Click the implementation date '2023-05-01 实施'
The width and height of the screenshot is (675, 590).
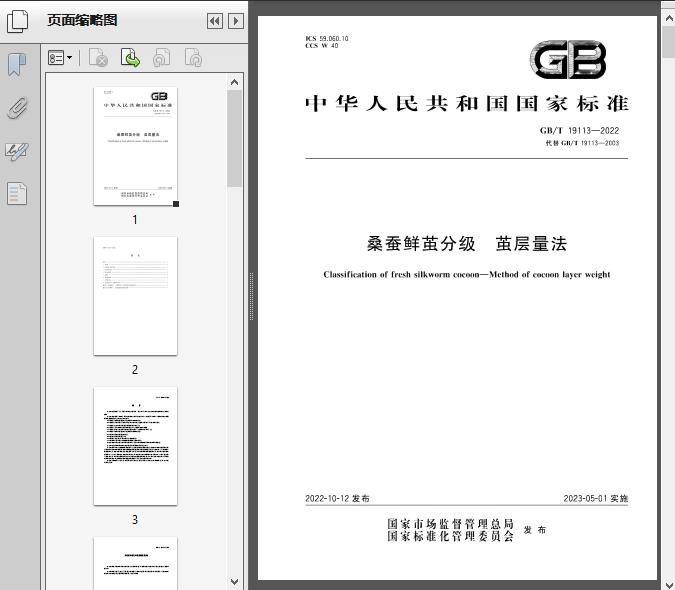(596, 498)
